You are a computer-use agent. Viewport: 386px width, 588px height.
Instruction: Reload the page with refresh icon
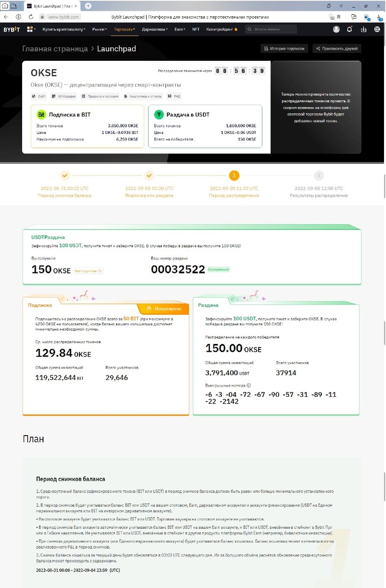pos(30,17)
